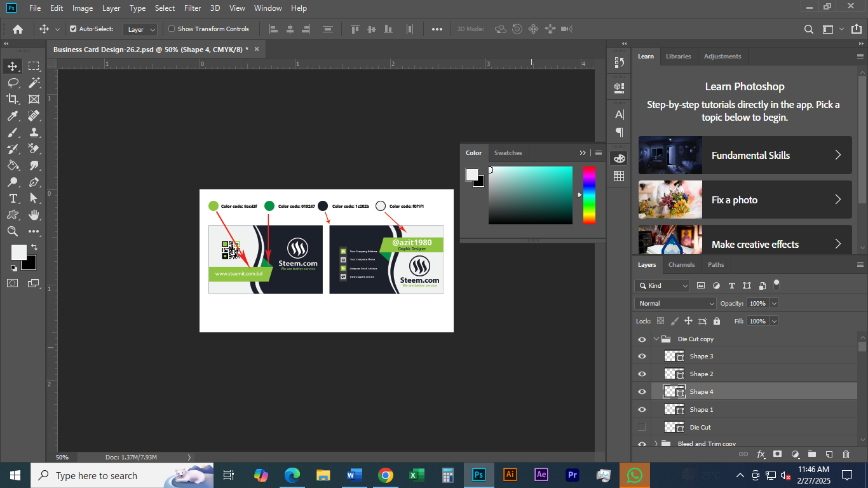Click Create new layer icon
Viewport: 868px width, 488px height.
829,454
